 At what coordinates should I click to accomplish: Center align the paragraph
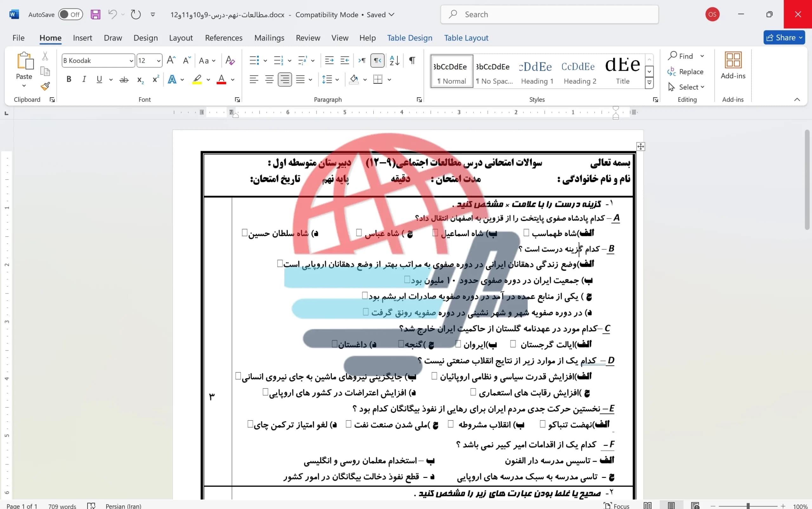pyautogui.click(x=269, y=80)
